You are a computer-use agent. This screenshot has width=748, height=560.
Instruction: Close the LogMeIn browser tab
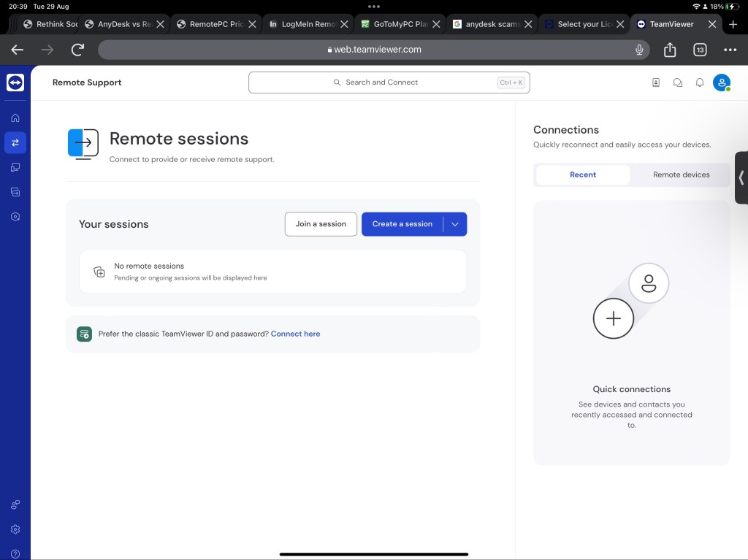coord(344,24)
